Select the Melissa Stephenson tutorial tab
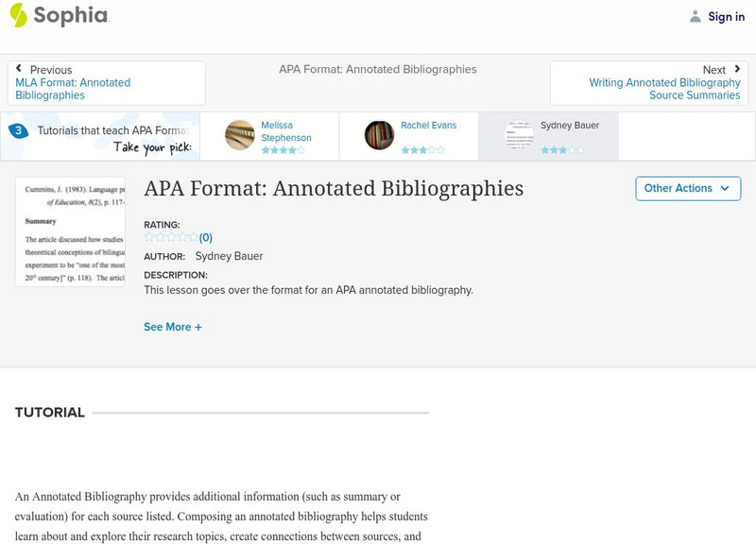Viewport: 756px width, 544px height. click(286, 131)
